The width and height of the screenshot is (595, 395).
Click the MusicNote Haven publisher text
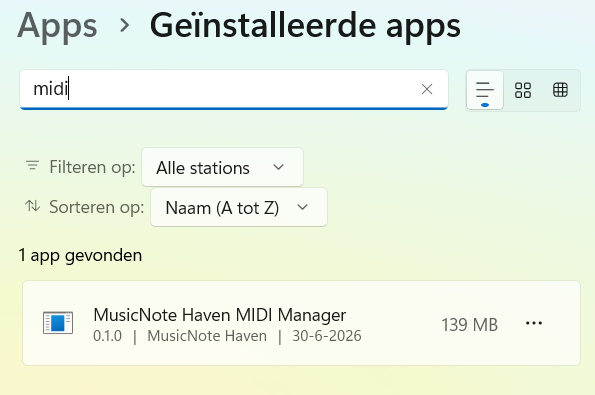(x=207, y=336)
